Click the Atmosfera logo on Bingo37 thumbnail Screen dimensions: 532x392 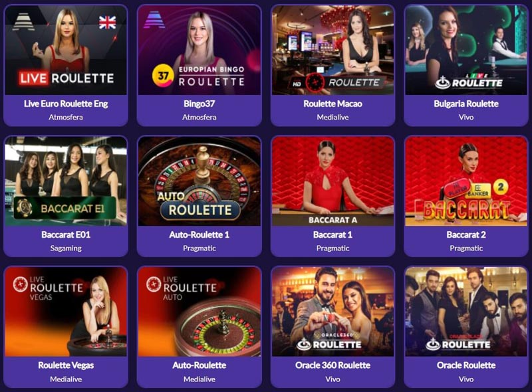coord(154,20)
